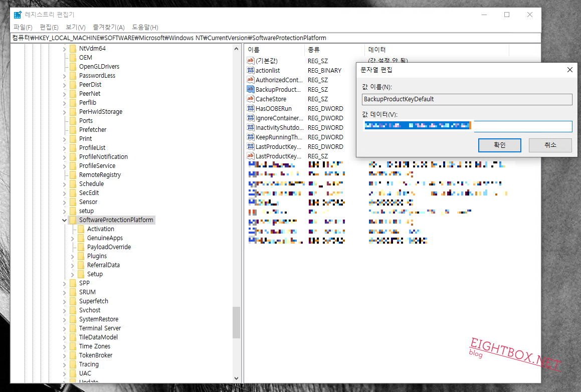This screenshot has height=392, width=581.
Task: Click folder icon of GenuineApps subkey
Action: [x=81, y=238]
